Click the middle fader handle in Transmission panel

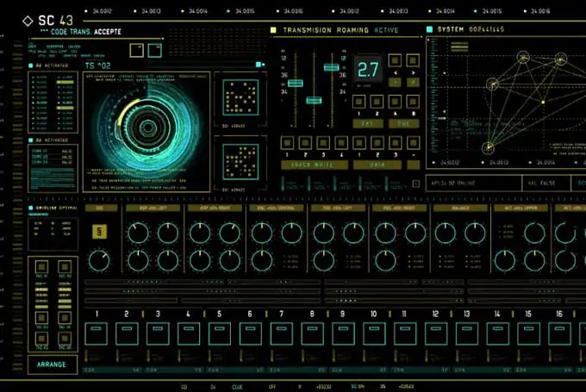[x=314, y=100]
